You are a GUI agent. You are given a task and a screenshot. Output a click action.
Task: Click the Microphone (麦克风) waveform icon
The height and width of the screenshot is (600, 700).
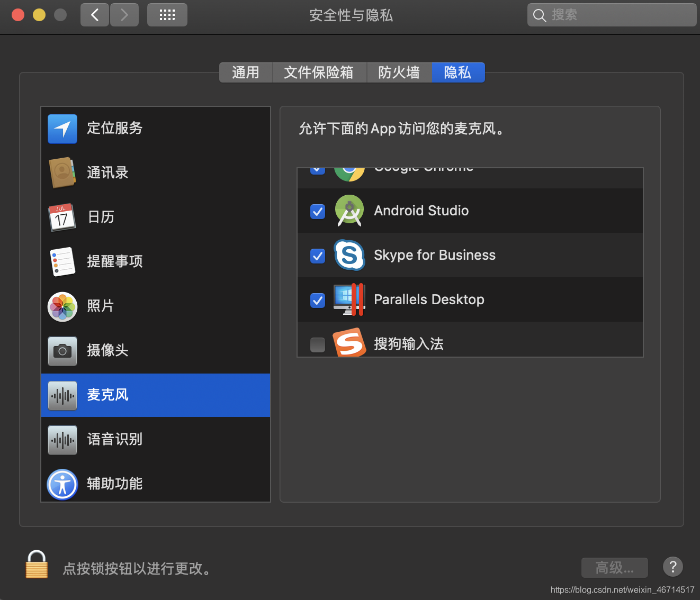(62, 395)
